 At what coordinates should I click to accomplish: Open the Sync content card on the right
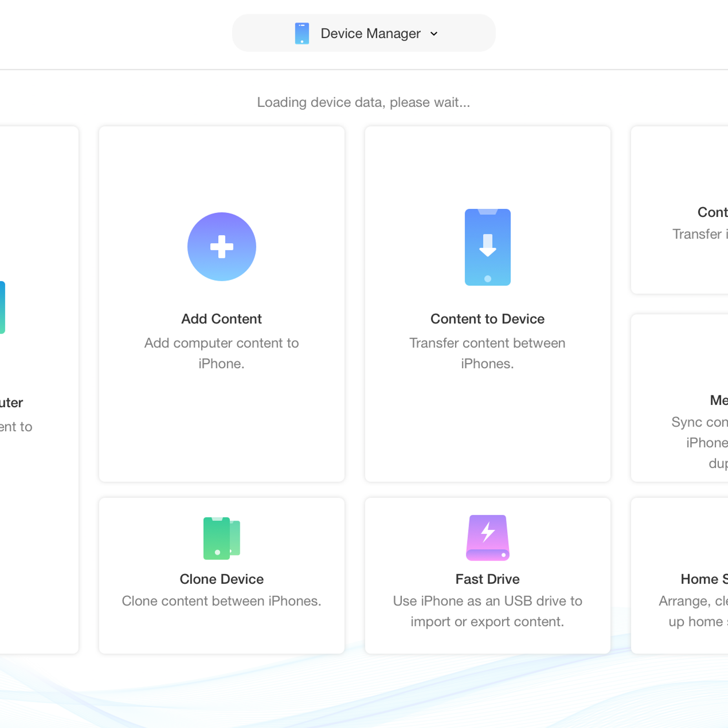(x=679, y=398)
